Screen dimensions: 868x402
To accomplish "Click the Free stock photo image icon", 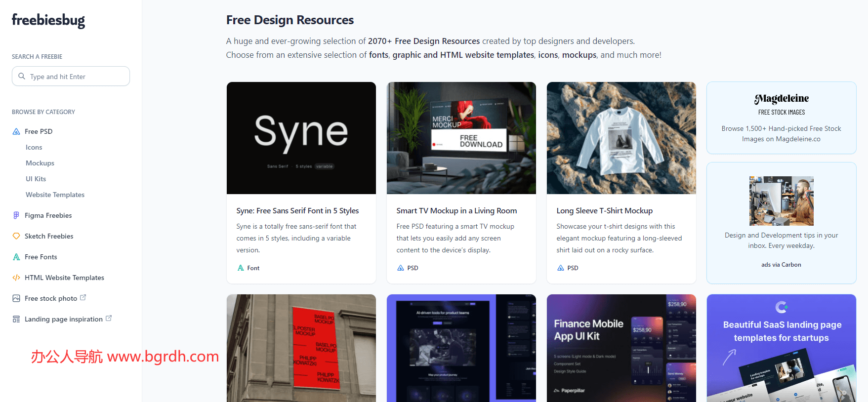I will pyautogui.click(x=16, y=298).
